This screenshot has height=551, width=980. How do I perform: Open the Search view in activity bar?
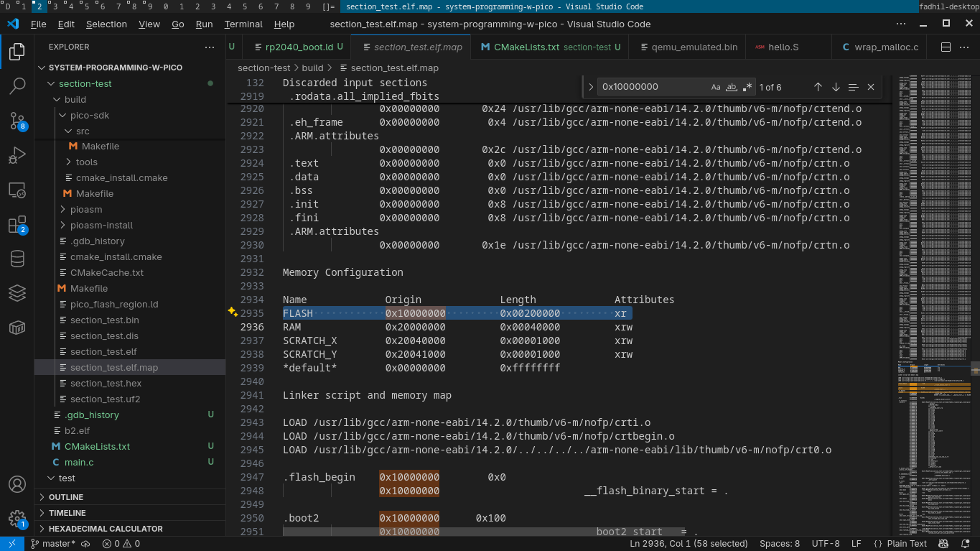[17, 86]
